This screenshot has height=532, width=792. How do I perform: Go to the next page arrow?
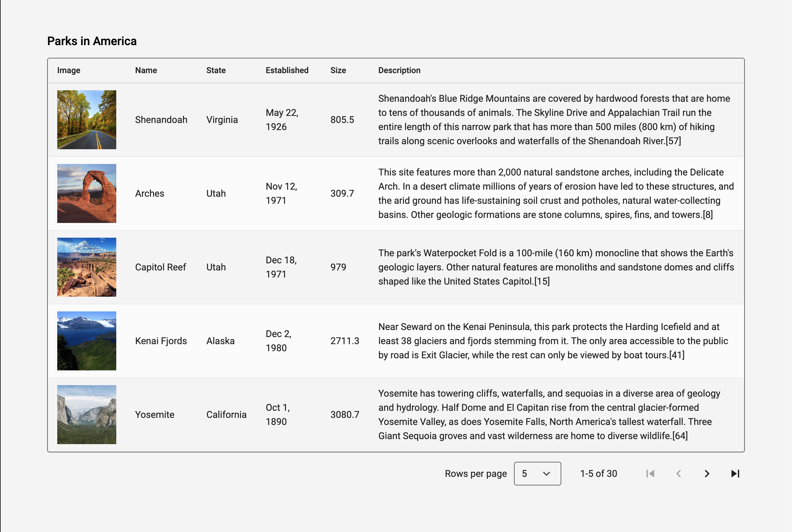pos(707,474)
